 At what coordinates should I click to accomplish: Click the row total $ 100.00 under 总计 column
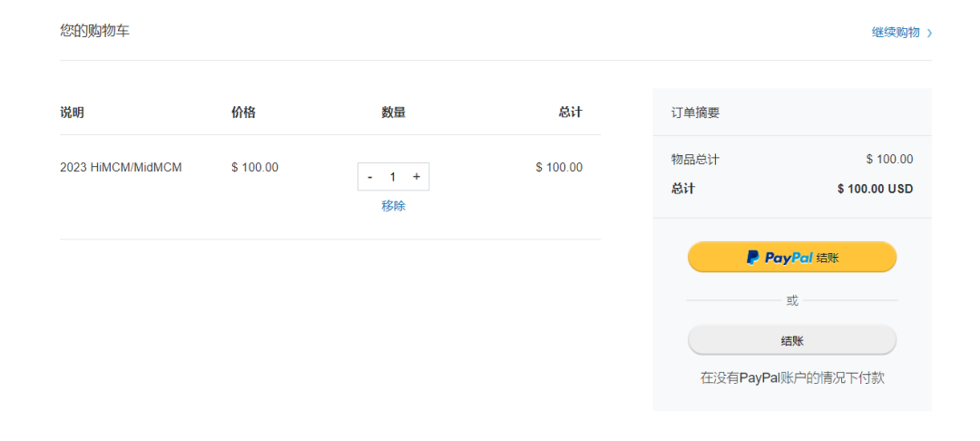pyautogui.click(x=559, y=167)
